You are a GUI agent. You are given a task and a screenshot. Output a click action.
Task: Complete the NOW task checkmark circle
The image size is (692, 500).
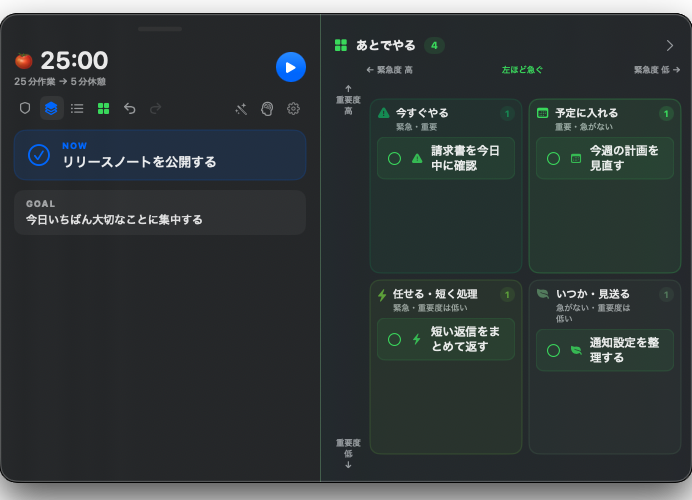39,155
